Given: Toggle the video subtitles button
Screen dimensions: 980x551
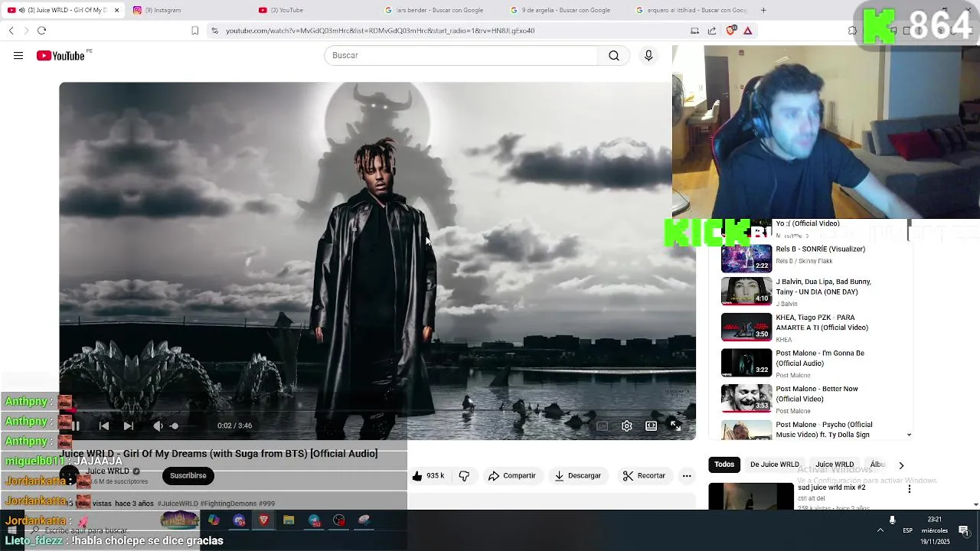Looking at the screenshot, I should tap(603, 426).
